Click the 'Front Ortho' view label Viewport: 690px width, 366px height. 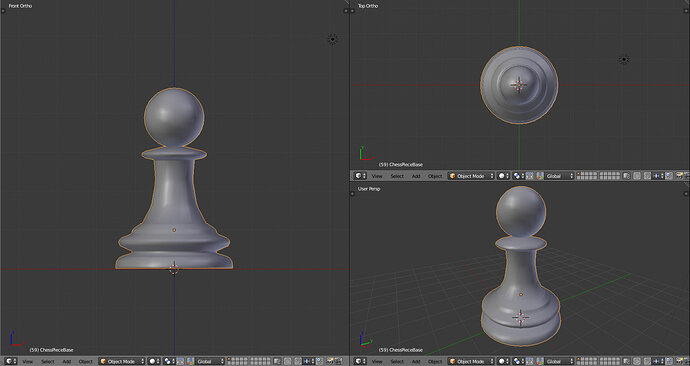tap(20, 6)
